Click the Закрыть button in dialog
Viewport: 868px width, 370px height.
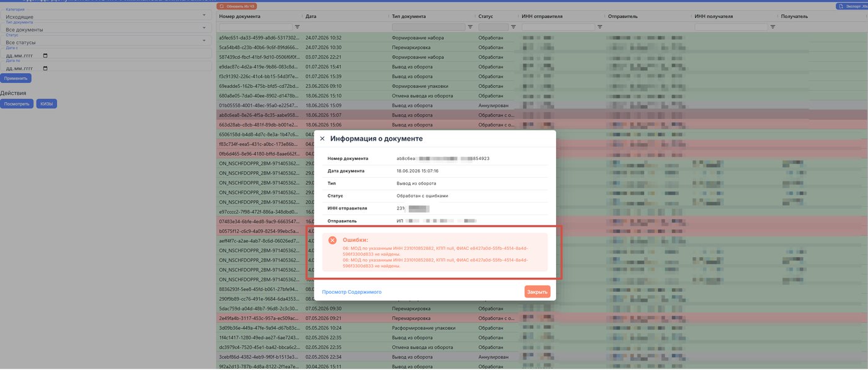pos(537,291)
